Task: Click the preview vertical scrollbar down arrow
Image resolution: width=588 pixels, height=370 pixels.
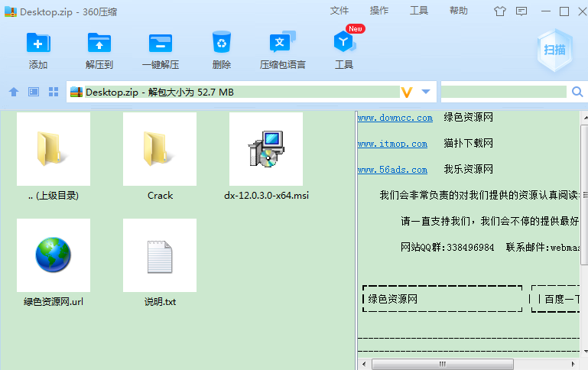Action: pos(586,351)
